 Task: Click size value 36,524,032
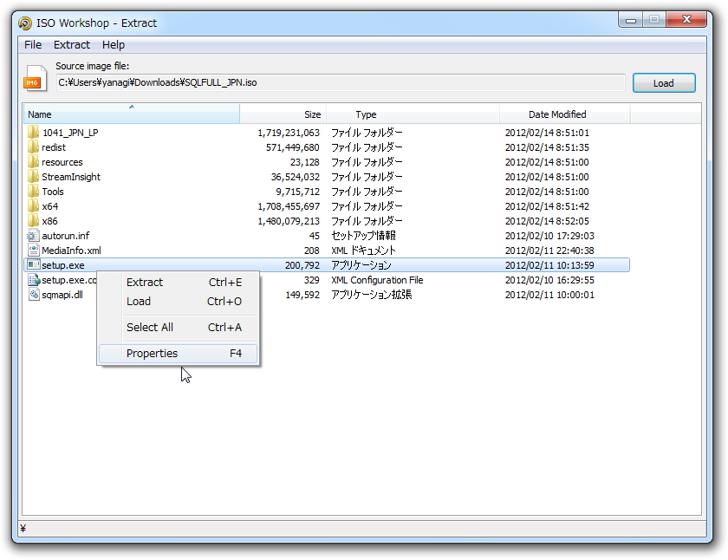coord(296,177)
